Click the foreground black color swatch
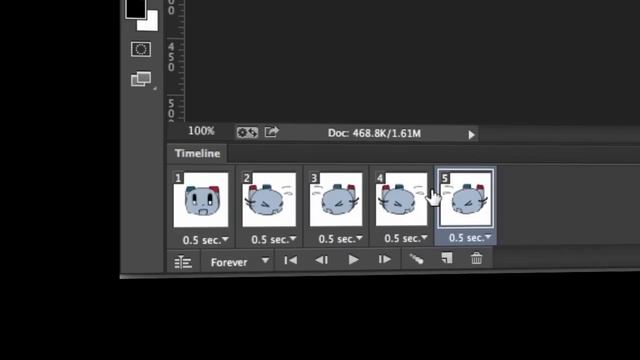The height and width of the screenshot is (360, 640). (135, 9)
